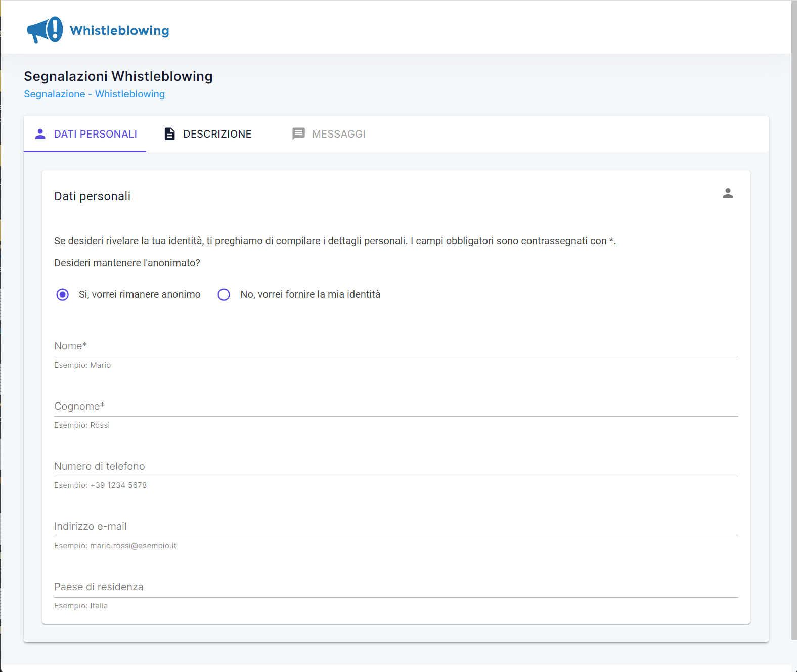This screenshot has height=672, width=797.
Task: Focus the Numero di telefono field
Action: pyautogui.click(x=395, y=467)
